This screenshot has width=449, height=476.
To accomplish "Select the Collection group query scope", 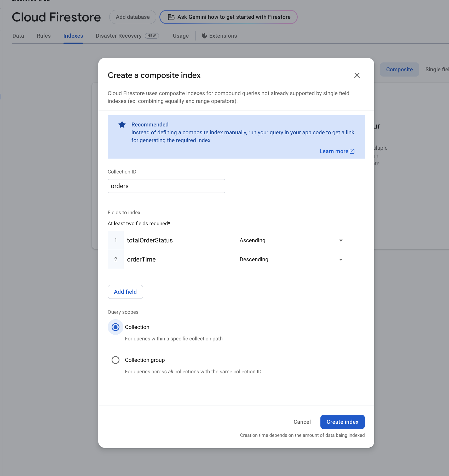I will point(116,360).
